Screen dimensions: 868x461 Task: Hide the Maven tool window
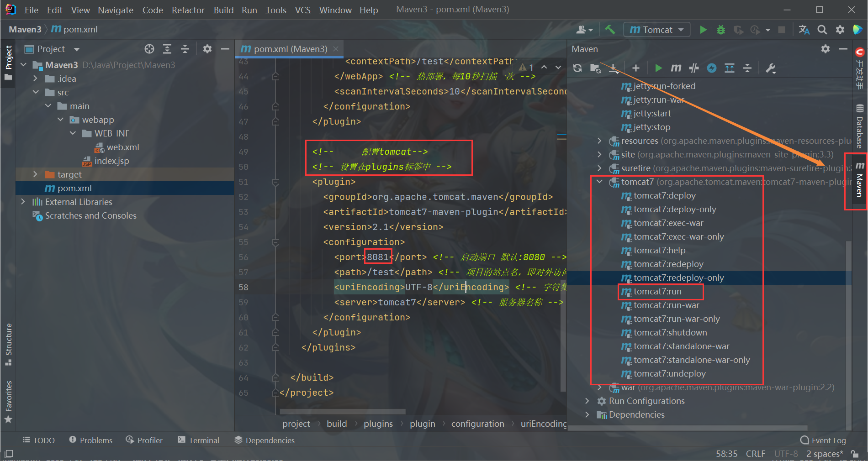coord(843,49)
